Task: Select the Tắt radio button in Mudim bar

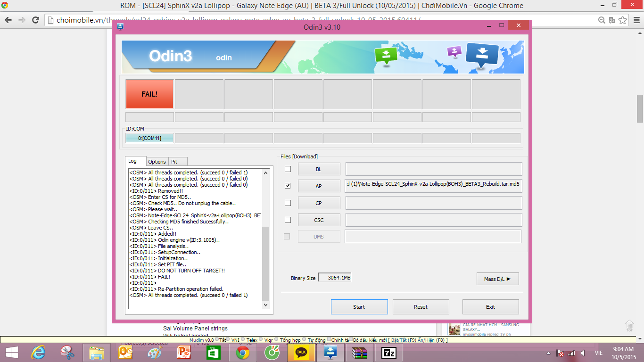Action: pos(216,339)
